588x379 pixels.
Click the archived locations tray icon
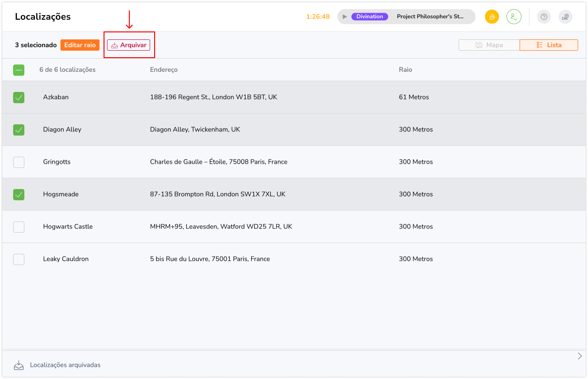(x=19, y=365)
